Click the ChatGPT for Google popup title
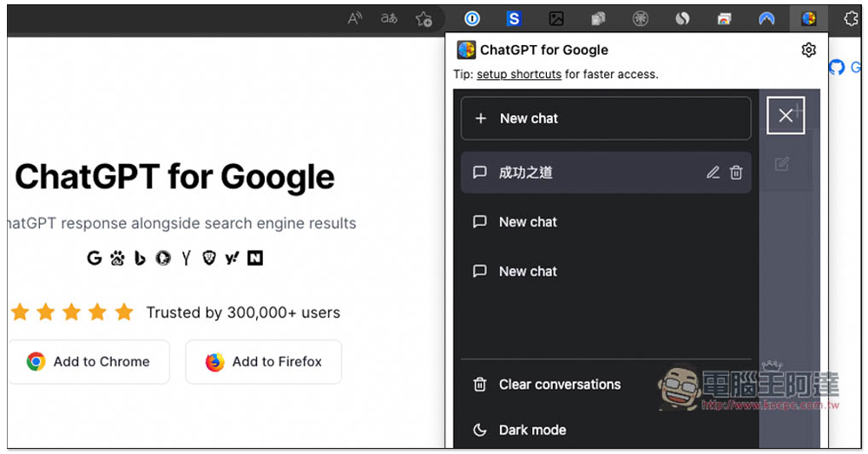The width and height of the screenshot is (868, 454). (x=543, y=49)
